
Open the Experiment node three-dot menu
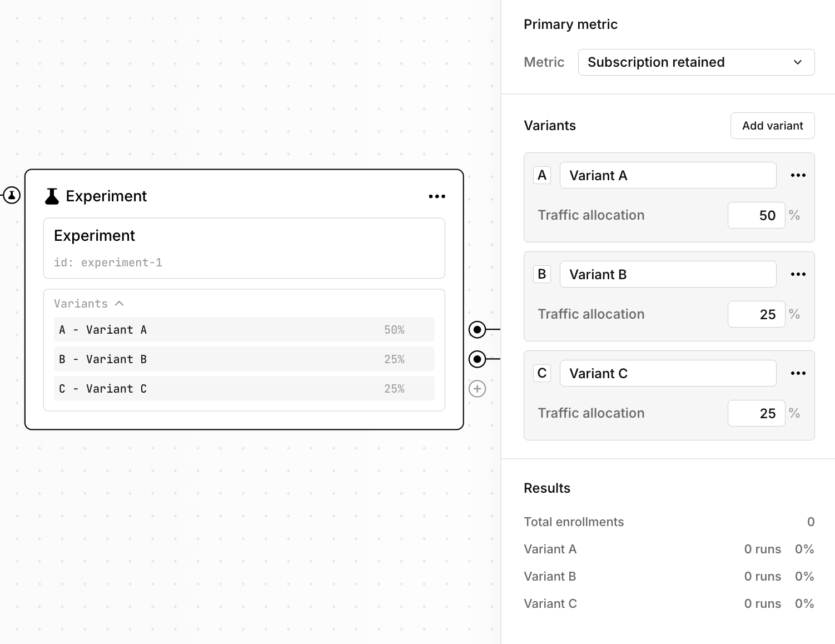[x=437, y=196]
